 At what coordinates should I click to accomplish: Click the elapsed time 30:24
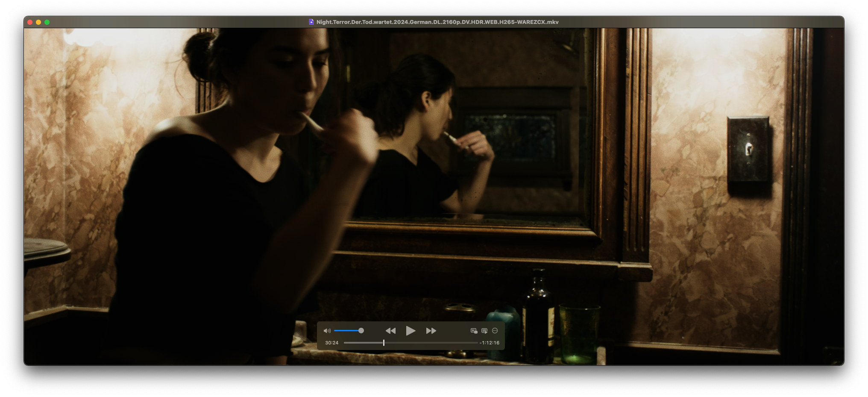(x=331, y=343)
